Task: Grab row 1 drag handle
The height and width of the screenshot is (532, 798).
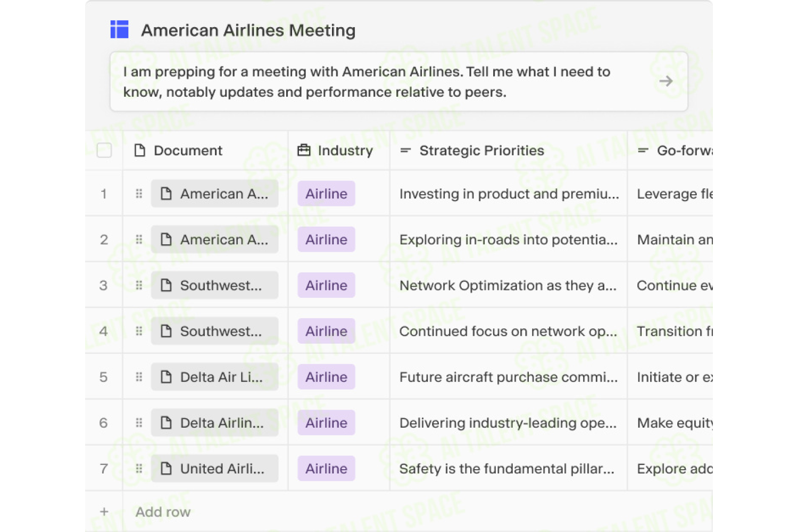Action: coord(139,194)
